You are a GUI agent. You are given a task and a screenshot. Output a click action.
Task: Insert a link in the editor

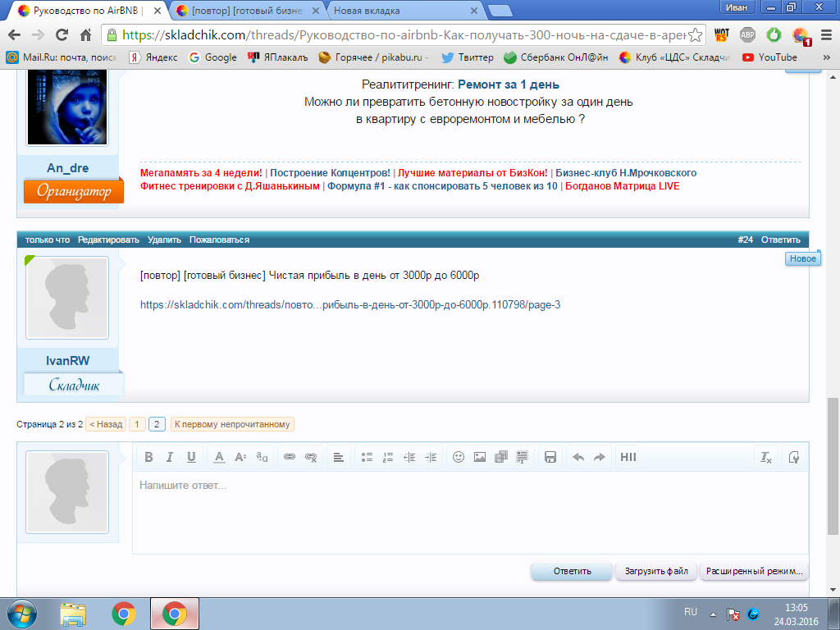(x=290, y=457)
